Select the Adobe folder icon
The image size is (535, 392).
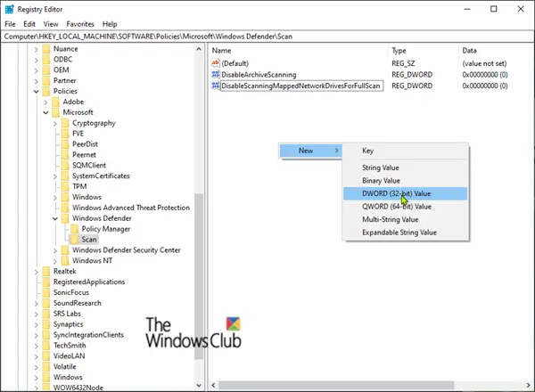pos(55,102)
